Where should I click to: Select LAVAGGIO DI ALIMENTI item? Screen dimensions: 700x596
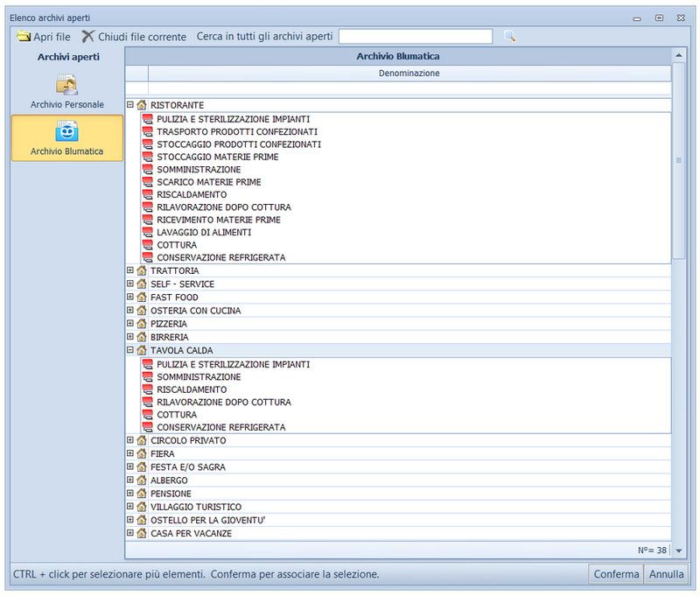coord(204,233)
